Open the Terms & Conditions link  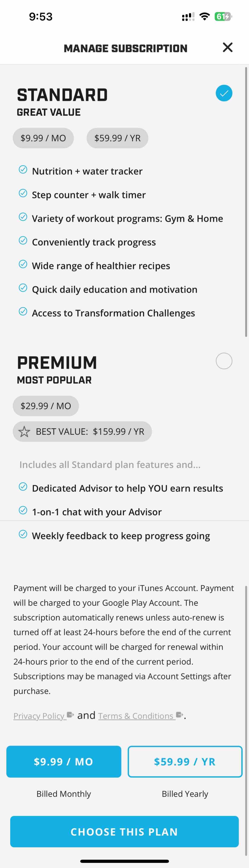(136, 715)
